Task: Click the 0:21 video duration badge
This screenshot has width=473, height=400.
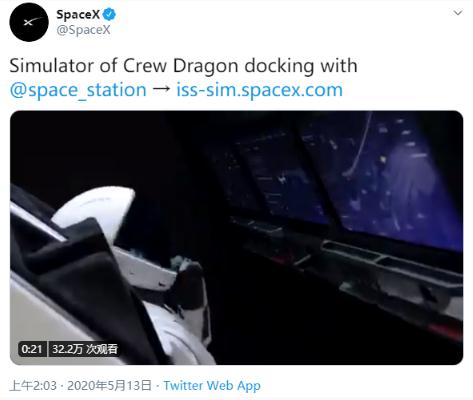Action: coord(32,349)
